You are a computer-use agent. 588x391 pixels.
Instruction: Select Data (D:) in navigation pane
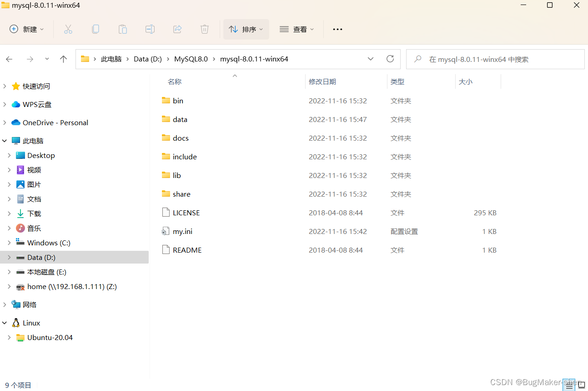click(x=74, y=257)
